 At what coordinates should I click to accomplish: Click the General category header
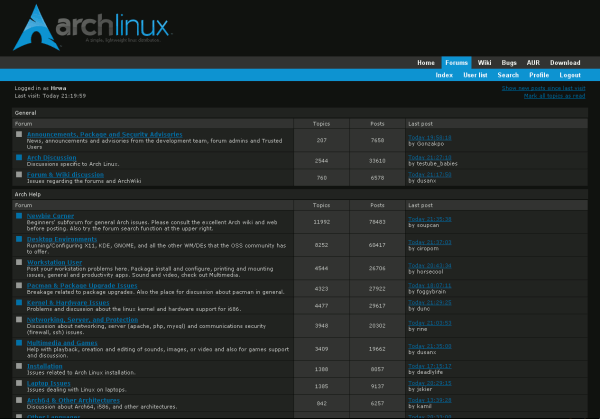[x=300, y=113]
